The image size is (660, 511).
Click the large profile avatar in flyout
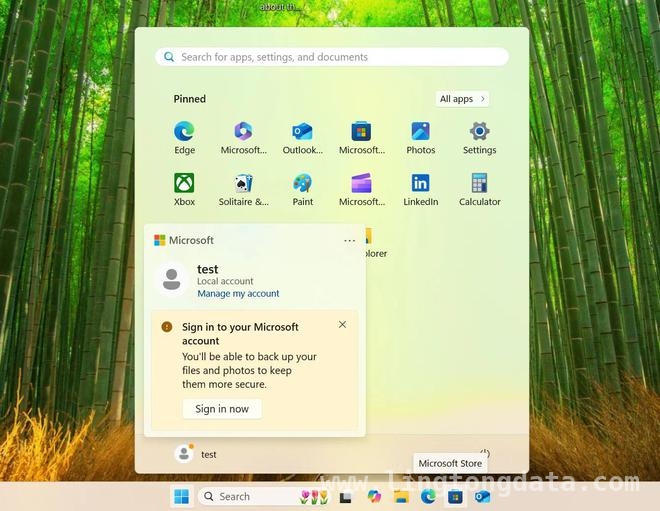pos(171,279)
